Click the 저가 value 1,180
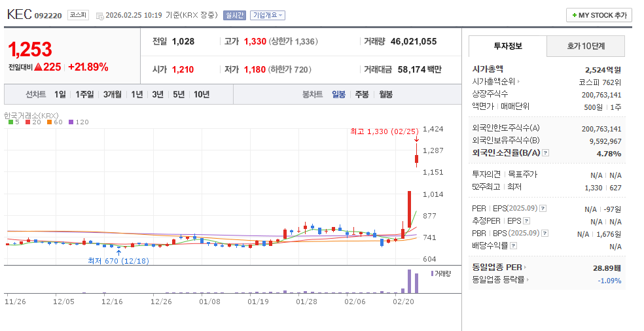 (x=255, y=69)
